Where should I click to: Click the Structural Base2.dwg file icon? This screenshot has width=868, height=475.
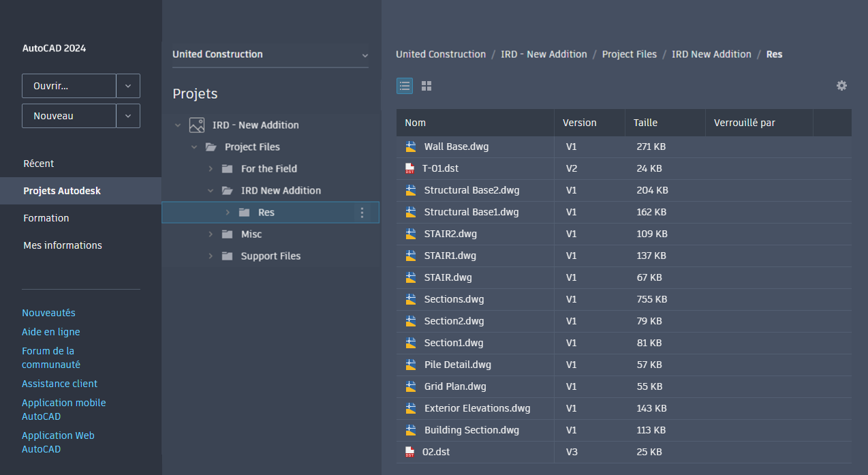(x=410, y=190)
